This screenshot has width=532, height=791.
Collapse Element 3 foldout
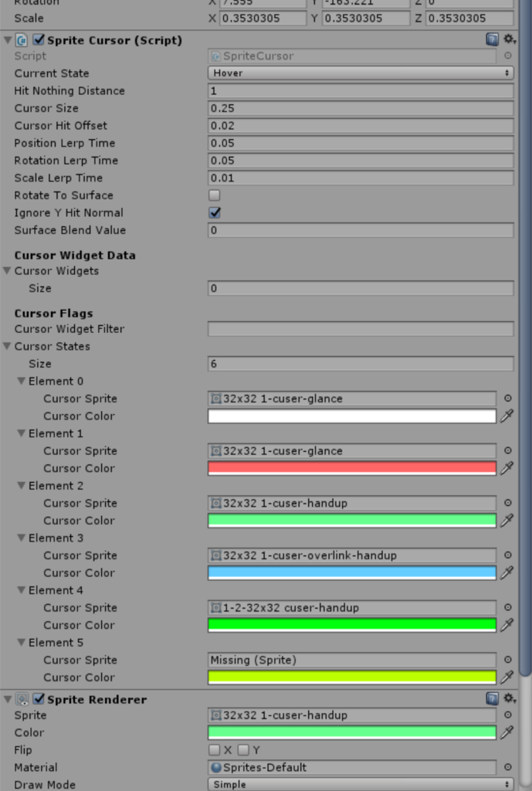pyautogui.click(x=21, y=538)
